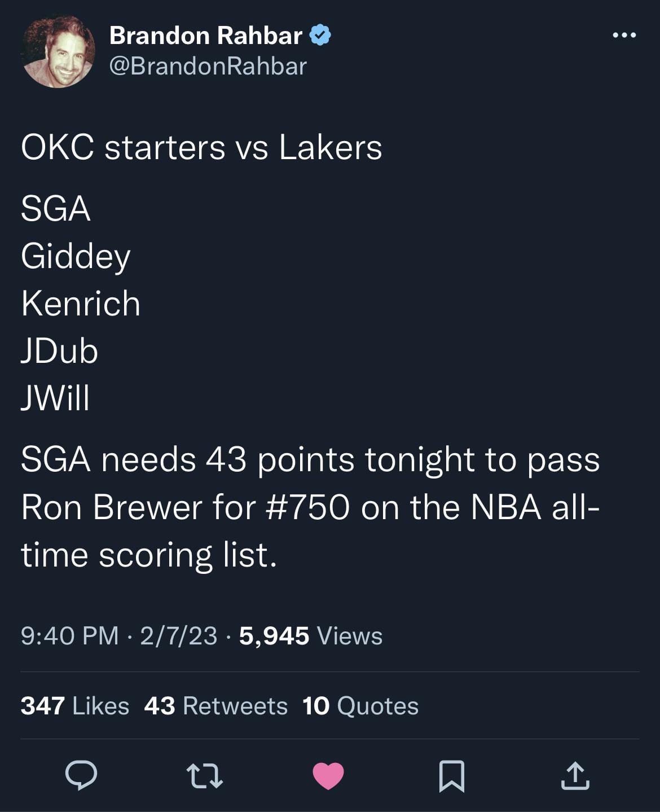Tap the share upload icon

[x=575, y=775]
